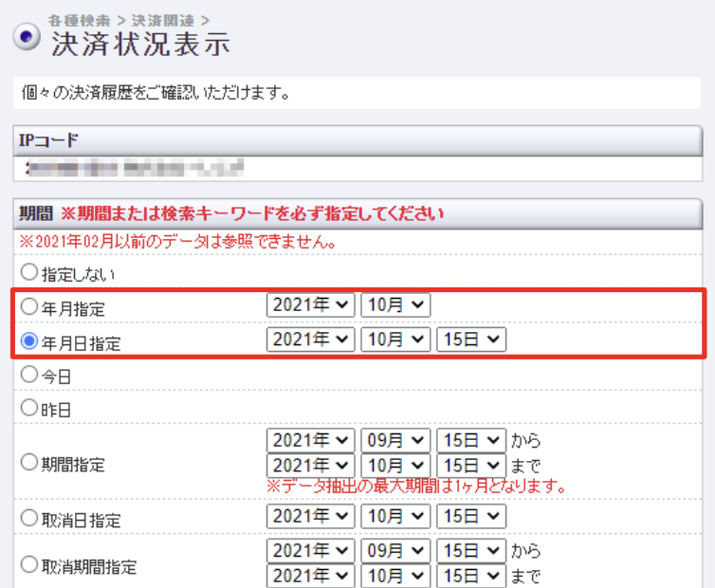
Task: Choose the 昨日 radio option
Action: click(29, 408)
